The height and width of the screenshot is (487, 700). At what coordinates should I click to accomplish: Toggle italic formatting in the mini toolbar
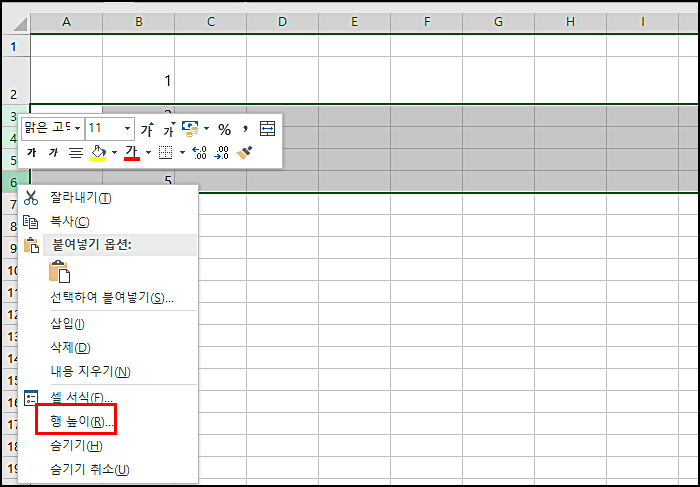(x=54, y=153)
